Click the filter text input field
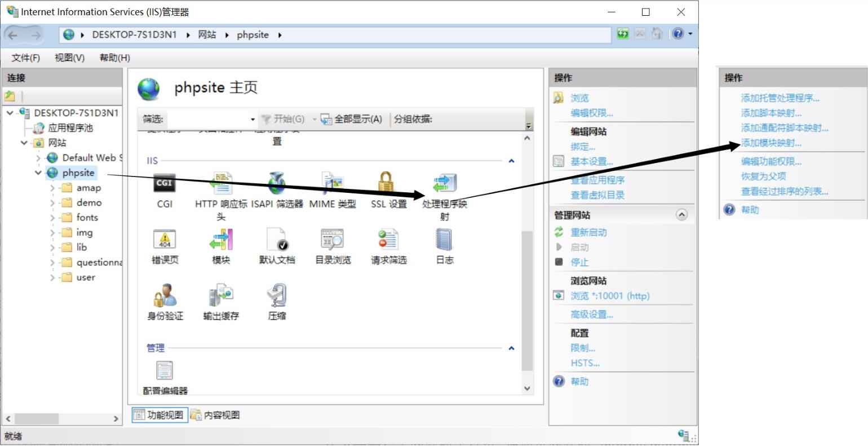 (x=207, y=120)
